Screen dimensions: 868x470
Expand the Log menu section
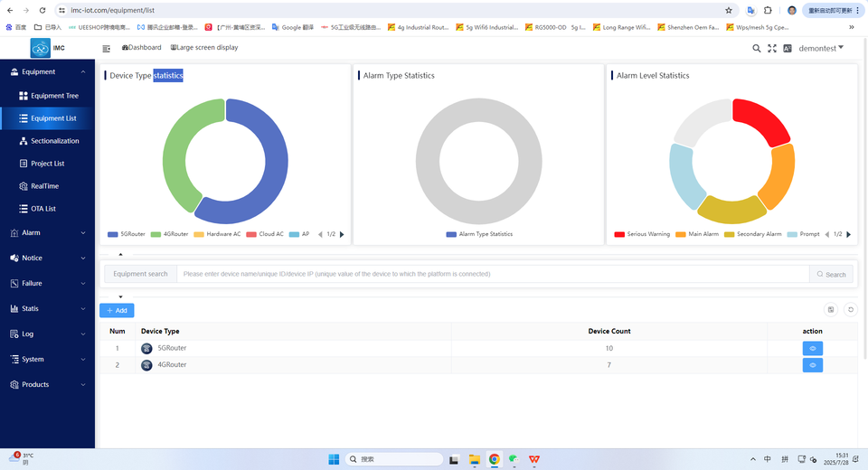pos(48,334)
